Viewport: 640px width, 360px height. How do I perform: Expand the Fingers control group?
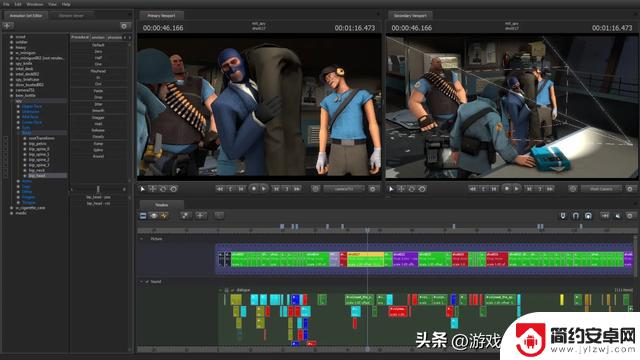(x=18, y=197)
